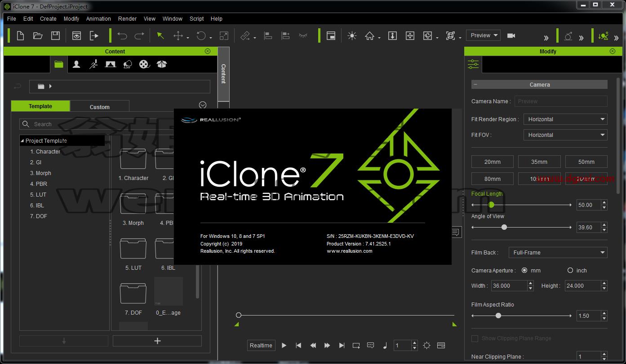The height and width of the screenshot is (364, 626).
Task: Collapse the Camera section header
Action: [475, 84]
